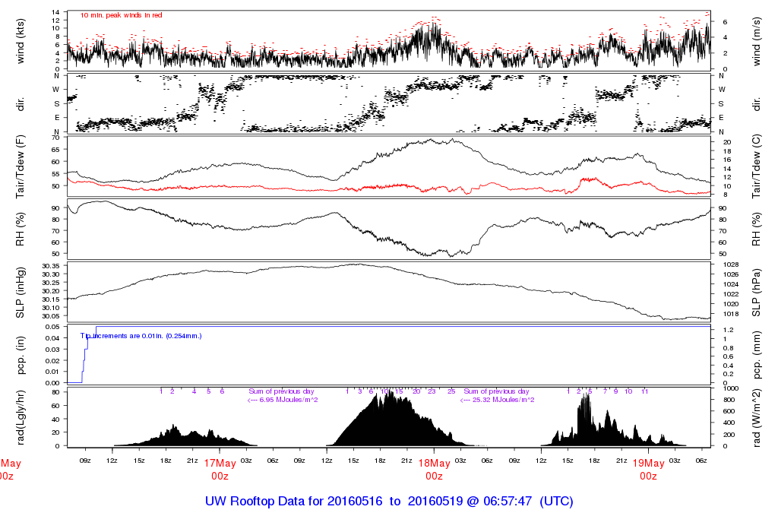Select the 'SLP (inHg)' axis label
Image resolution: width=778 pixels, height=532 pixels.
tap(21, 293)
